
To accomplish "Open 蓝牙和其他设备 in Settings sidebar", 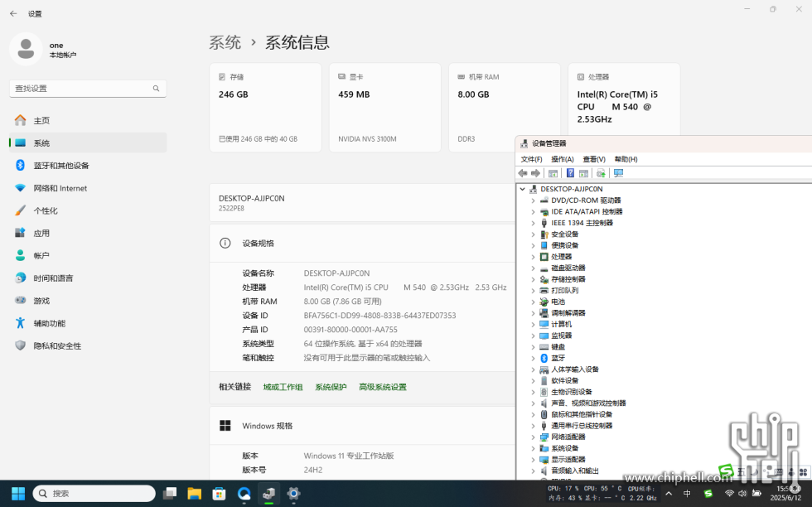I will point(88,166).
